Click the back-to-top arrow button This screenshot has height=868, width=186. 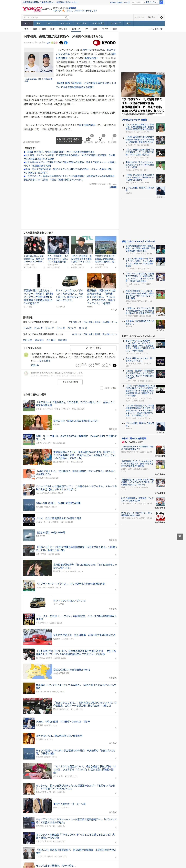pos(180,537)
